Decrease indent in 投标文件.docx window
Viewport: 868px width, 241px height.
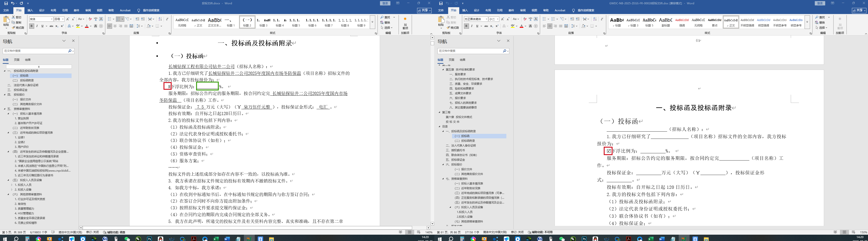click(x=137, y=19)
